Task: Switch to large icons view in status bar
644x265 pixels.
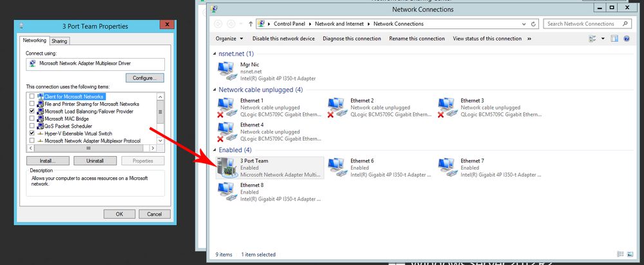Action: pos(629,254)
